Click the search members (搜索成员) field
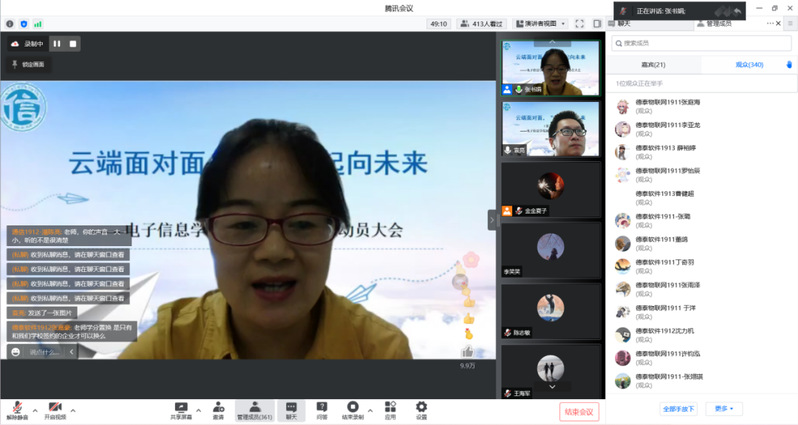Screen dimensions: 798x425 tap(700, 43)
